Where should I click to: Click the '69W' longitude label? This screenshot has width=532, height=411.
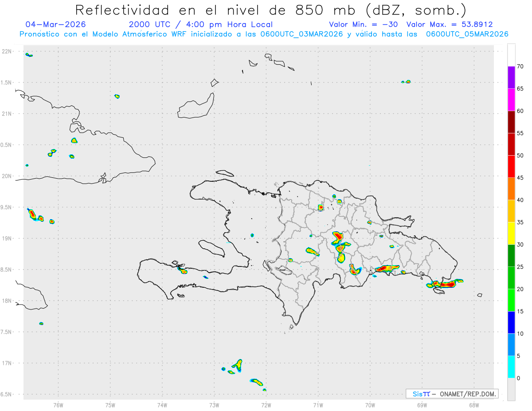tap(422, 405)
